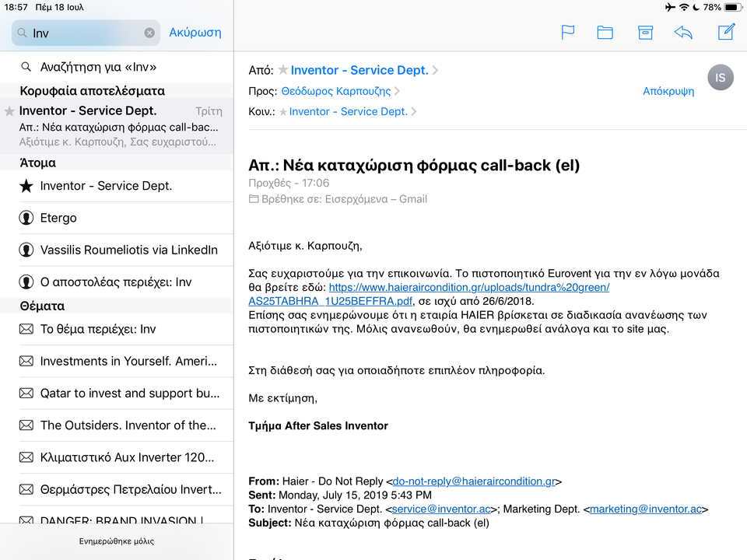Choose Το θέμα περιέχει: Inv filter
The height and width of the screenshot is (560, 747).
[x=117, y=329]
